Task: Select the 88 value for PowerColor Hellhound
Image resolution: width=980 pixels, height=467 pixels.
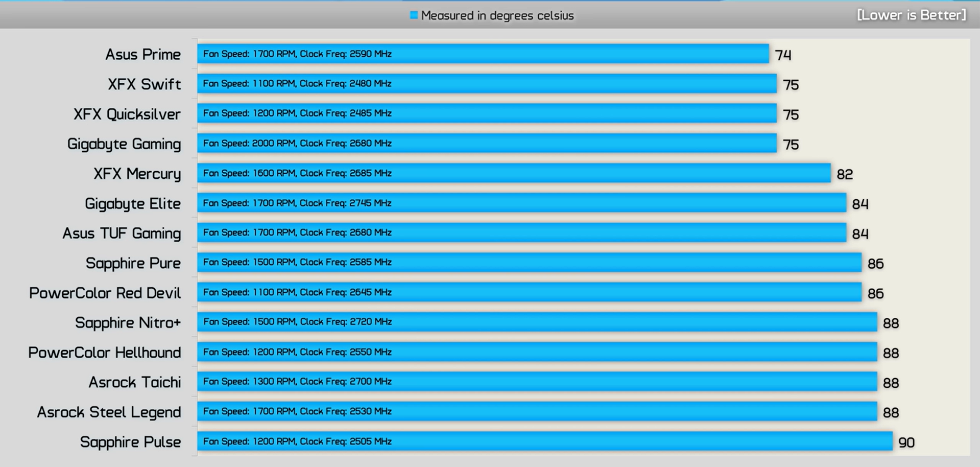Action: [891, 353]
